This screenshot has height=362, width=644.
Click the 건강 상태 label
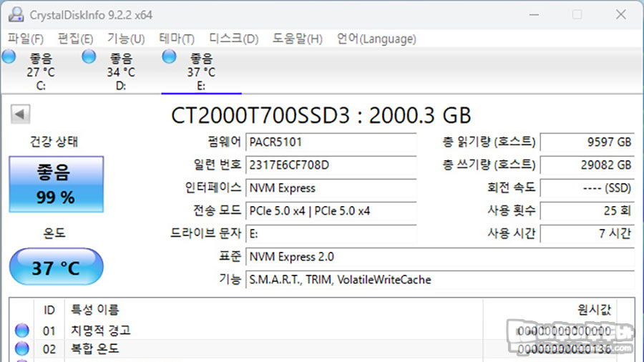tap(54, 142)
